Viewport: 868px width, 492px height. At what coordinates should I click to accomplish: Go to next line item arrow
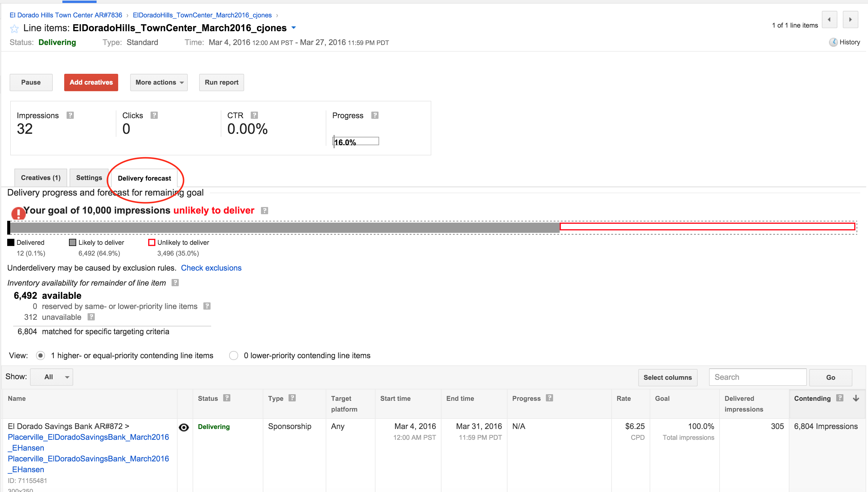(850, 19)
